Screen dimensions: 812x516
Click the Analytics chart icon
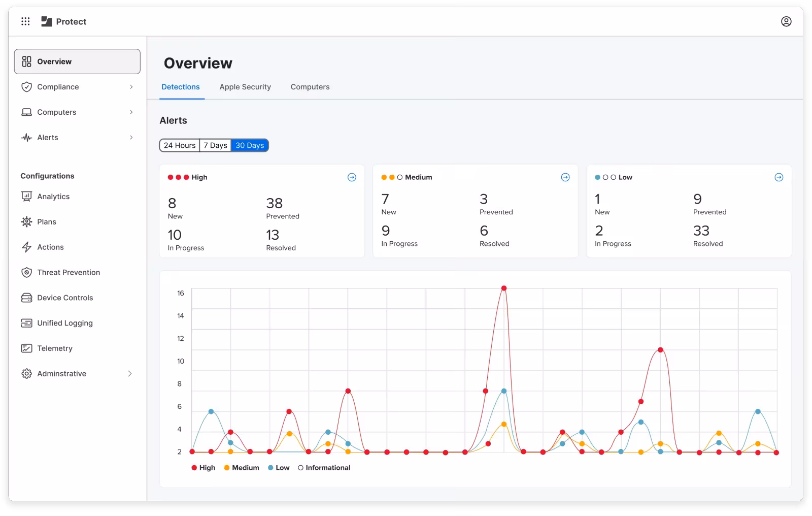pyautogui.click(x=27, y=197)
